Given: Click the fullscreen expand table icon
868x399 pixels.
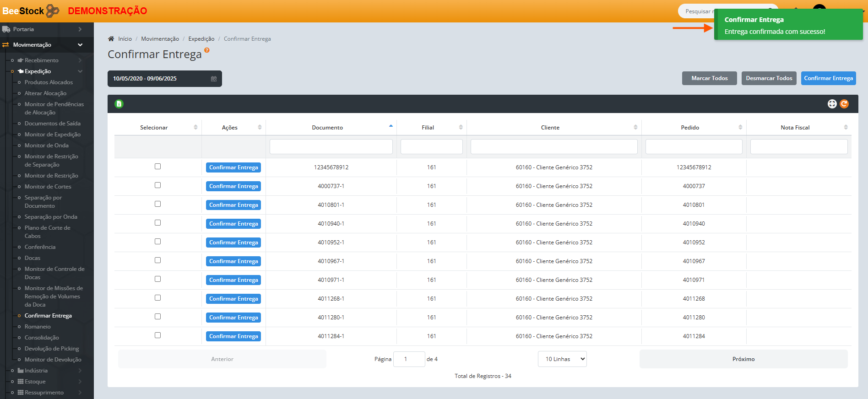Looking at the screenshot, I should point(832,104).
